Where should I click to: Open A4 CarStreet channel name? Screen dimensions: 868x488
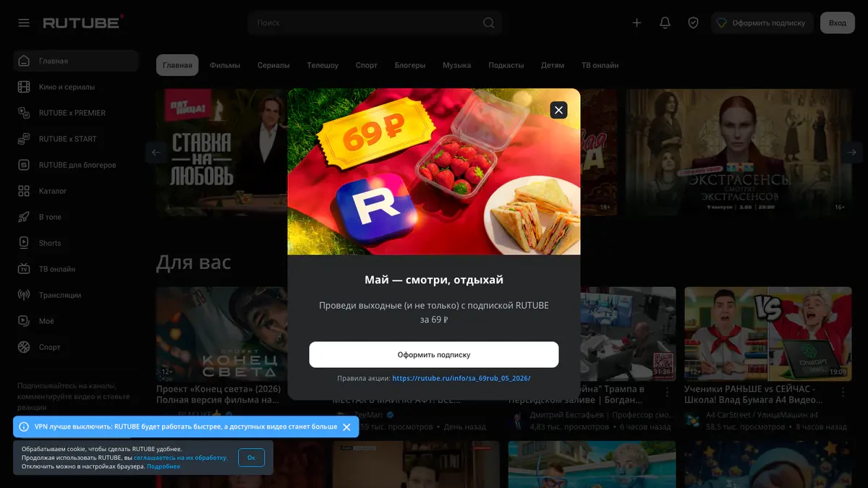pyautogui.click(x=762, y=415)
